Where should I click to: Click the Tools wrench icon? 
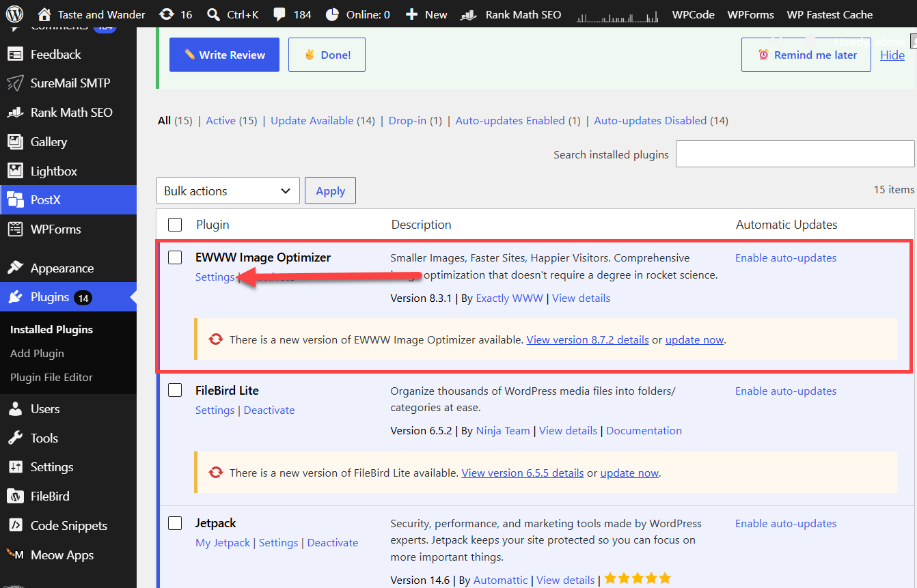(15, 438)
